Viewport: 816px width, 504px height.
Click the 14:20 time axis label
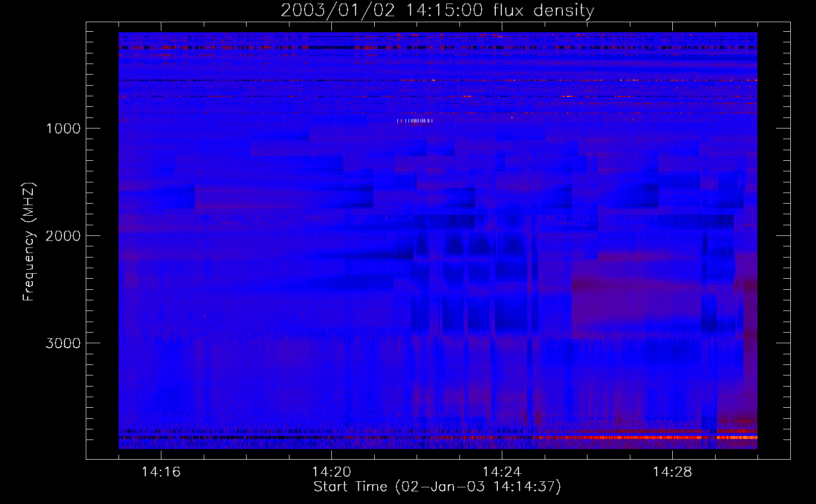[331, 472]
